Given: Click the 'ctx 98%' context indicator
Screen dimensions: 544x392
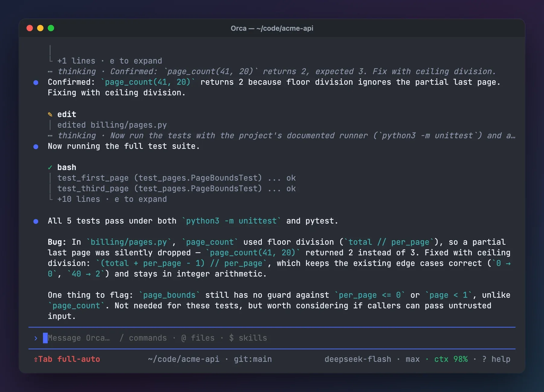Looking at the screenshot, I should point(451,359).
